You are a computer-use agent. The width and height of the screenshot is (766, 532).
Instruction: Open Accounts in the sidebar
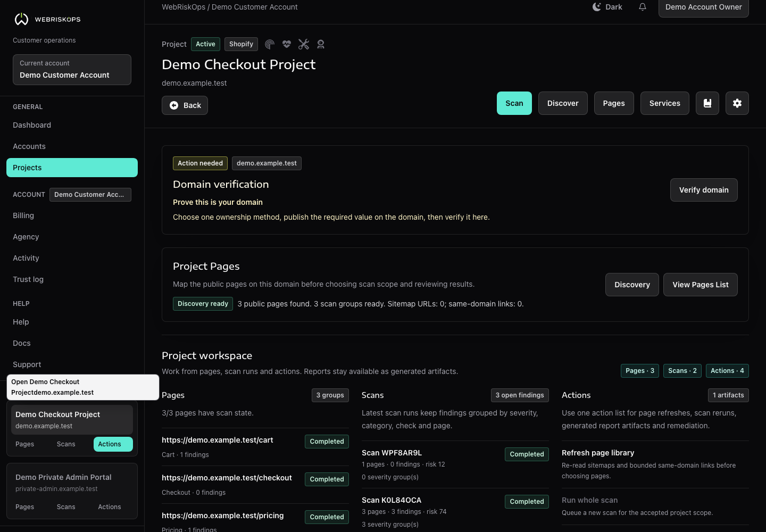(72, 146)
